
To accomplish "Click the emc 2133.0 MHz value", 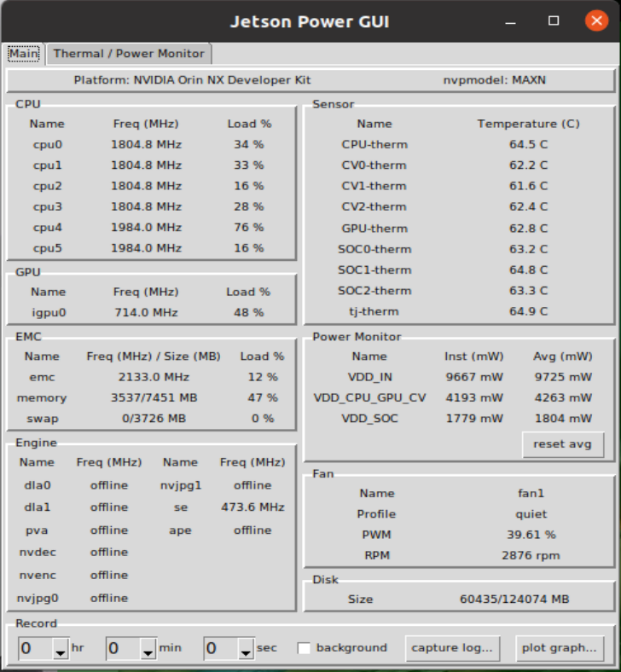I will pyautogui.click(x=154, y=377).
